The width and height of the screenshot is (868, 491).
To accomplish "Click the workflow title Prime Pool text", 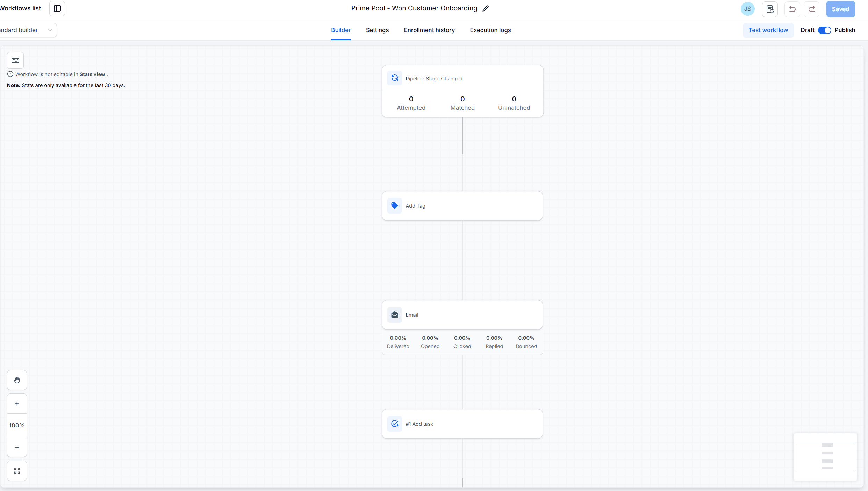I will click(x=414, y=8).
